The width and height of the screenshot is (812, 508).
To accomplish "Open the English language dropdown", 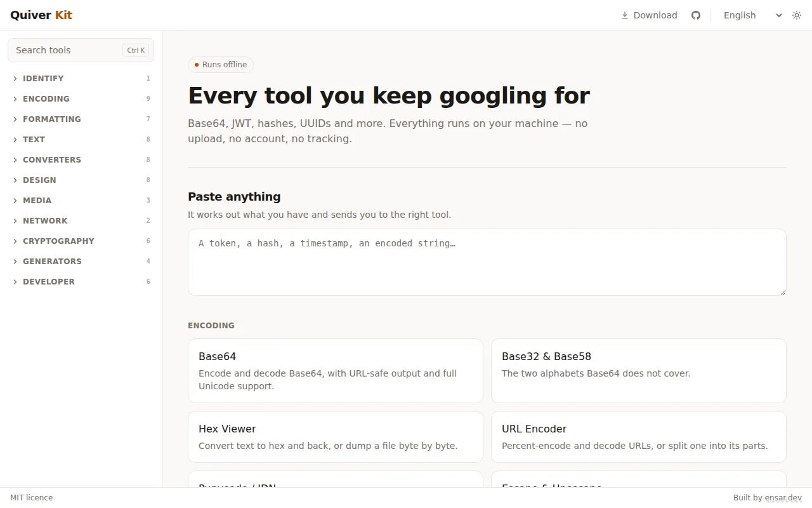I will point(753,15).
